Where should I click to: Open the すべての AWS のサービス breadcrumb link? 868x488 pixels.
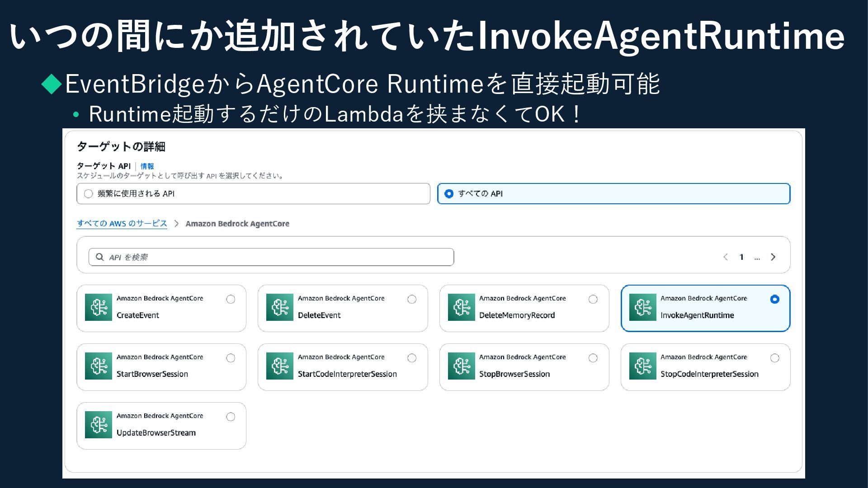click(122, 224)
